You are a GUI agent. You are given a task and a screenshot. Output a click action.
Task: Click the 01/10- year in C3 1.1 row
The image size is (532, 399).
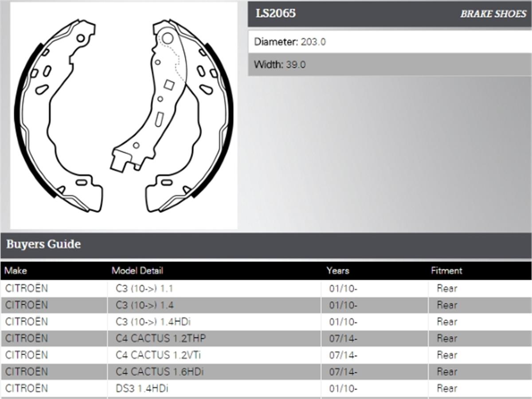[343, 289]
